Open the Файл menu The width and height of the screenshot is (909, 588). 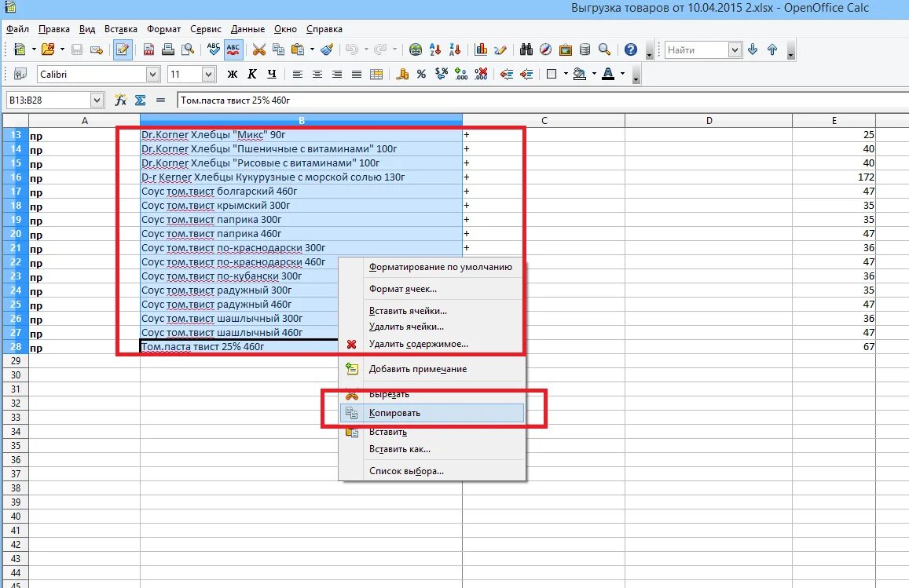pyautogui.click(x=17, y=29)
